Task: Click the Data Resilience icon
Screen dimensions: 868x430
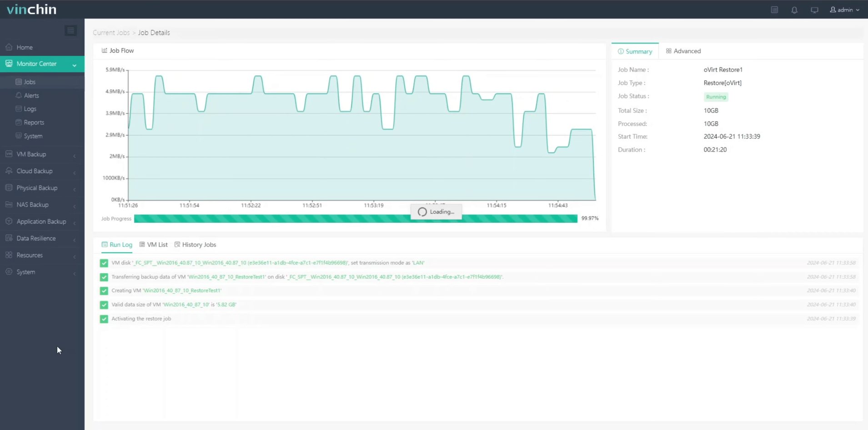Action: (9, 238)
